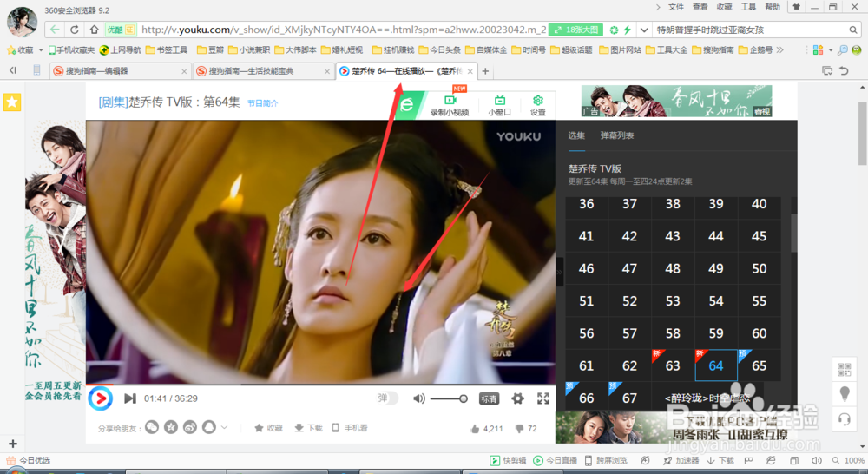The image size is (868, 474).
Task: Select episode 36
Action: click(586, 204)
